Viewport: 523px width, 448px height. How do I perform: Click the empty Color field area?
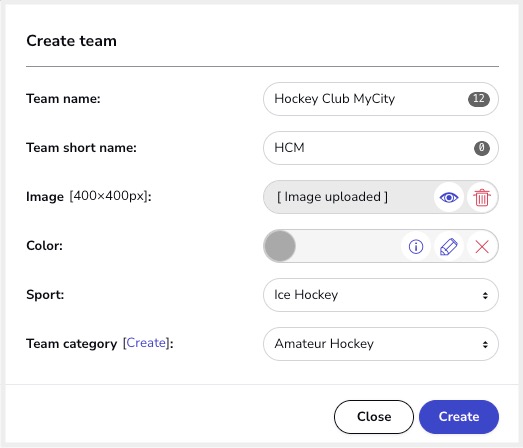coord(348,246)
